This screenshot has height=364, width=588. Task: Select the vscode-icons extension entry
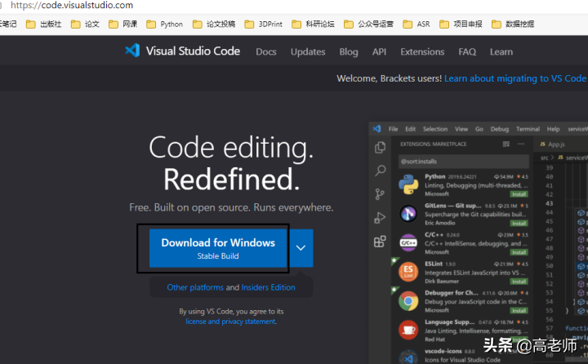(464, 355)
